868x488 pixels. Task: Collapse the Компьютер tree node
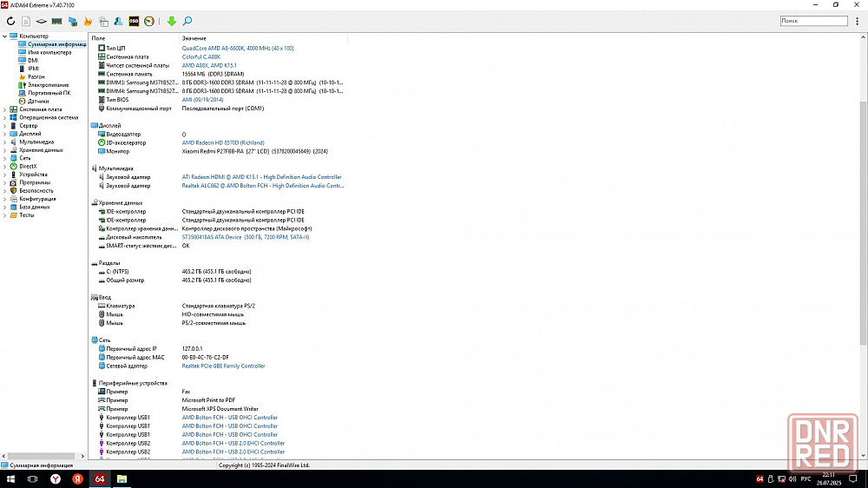pos(5,36)
